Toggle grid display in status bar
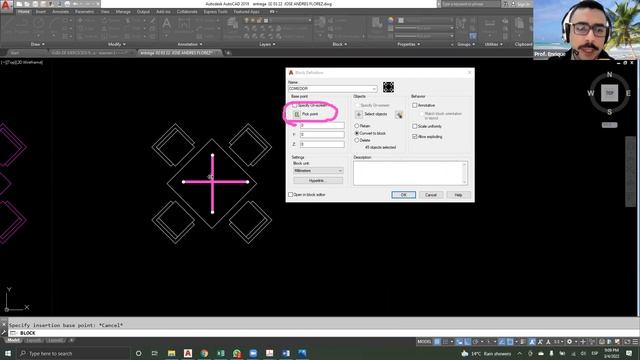The height and width of the screenshot is (360, 640). point(437,342)
